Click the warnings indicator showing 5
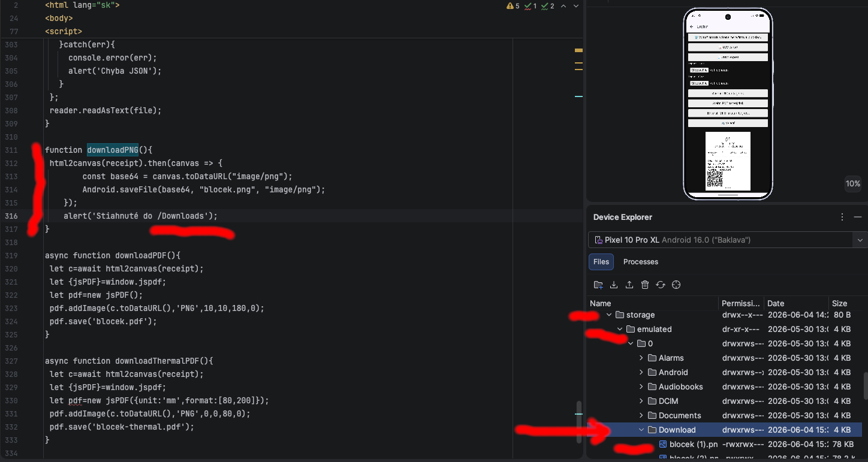868x462 pixels. pos(513,6)
